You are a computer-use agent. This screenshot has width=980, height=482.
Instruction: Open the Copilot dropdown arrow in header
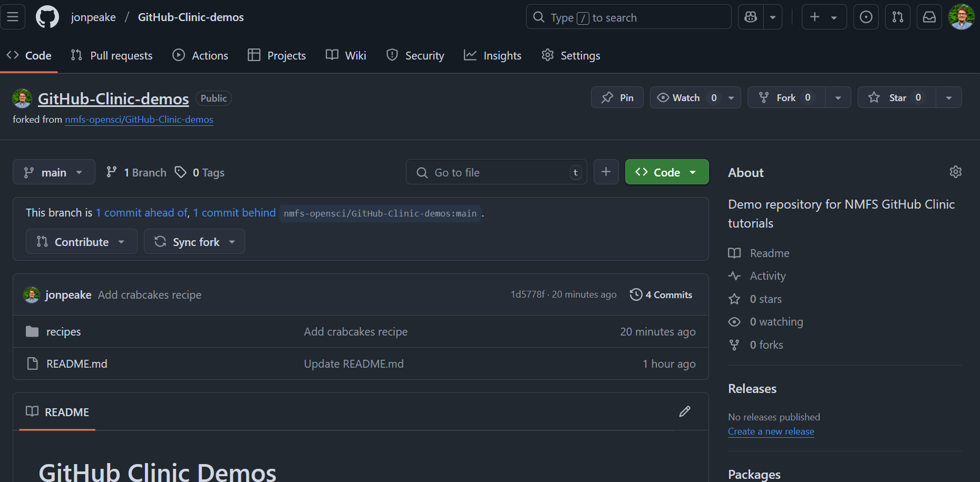tap(773, 17)
